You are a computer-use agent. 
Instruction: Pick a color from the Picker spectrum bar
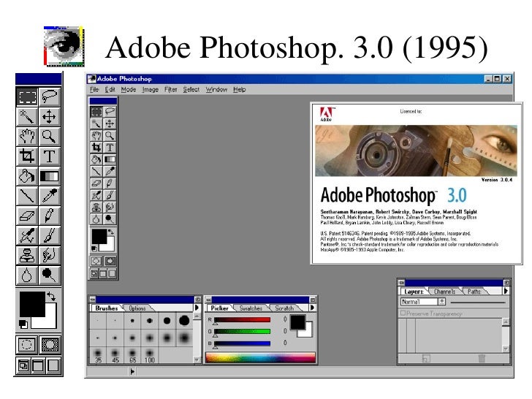click(261, 357)
